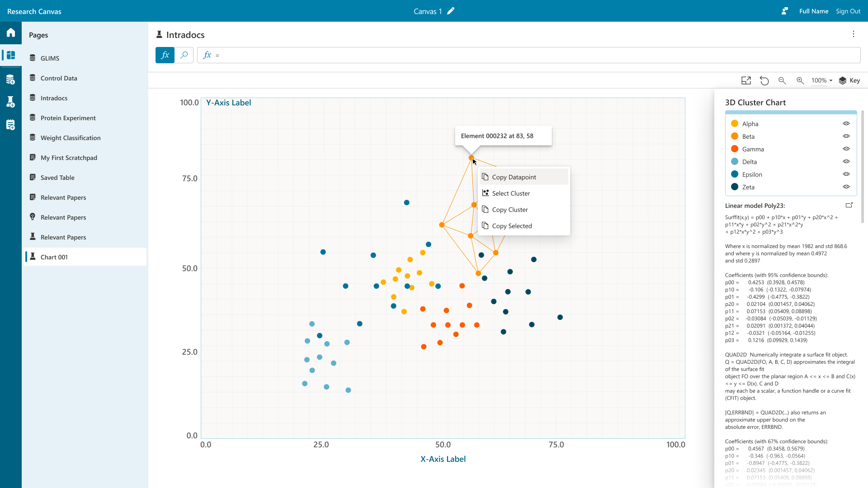The height and width of the screenshot is (488, 868).
Task: Pop out the Linear model Poly23 section
Action: (x=849, y=205)
